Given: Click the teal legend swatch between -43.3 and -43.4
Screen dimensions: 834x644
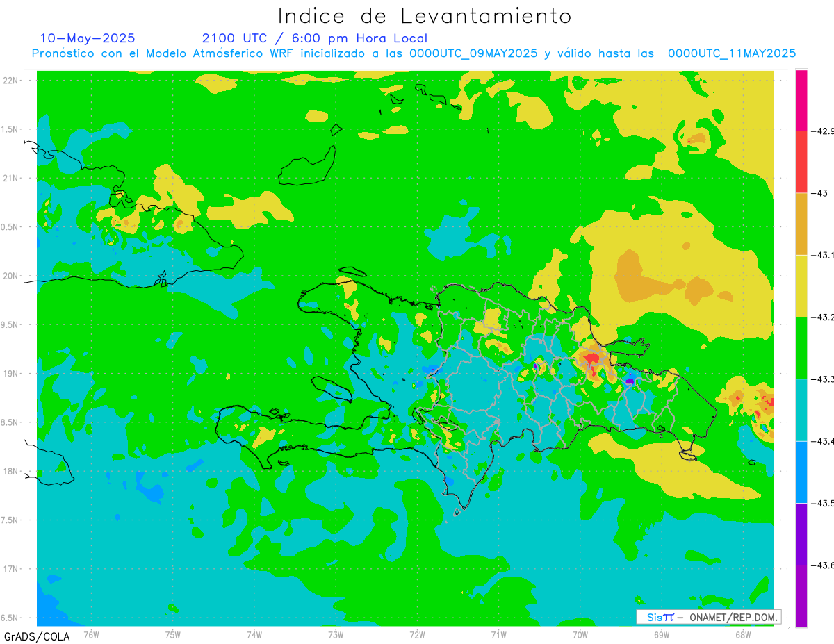Looking at the screenshot, I should click(801, 410).
